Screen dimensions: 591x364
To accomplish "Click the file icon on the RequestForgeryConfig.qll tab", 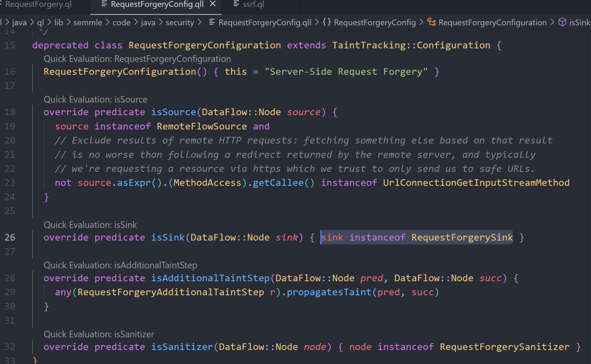I will 104,4.
